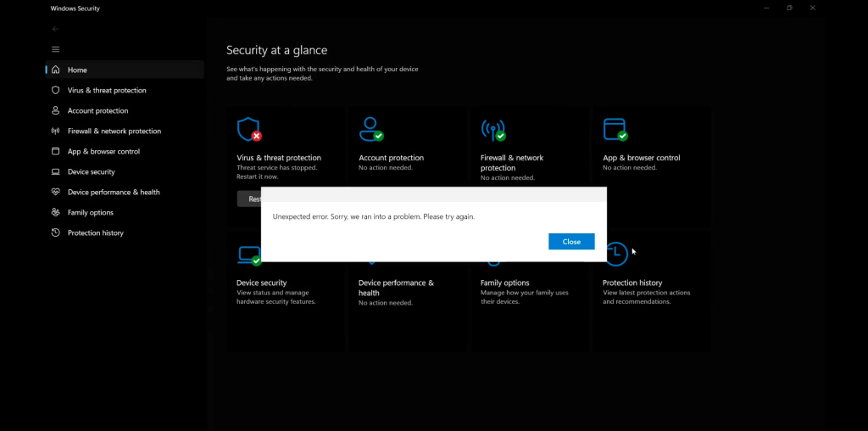Click the shield icon for Virus & threat protection in sidebar

pyautogui.click(x=55, y=90)
